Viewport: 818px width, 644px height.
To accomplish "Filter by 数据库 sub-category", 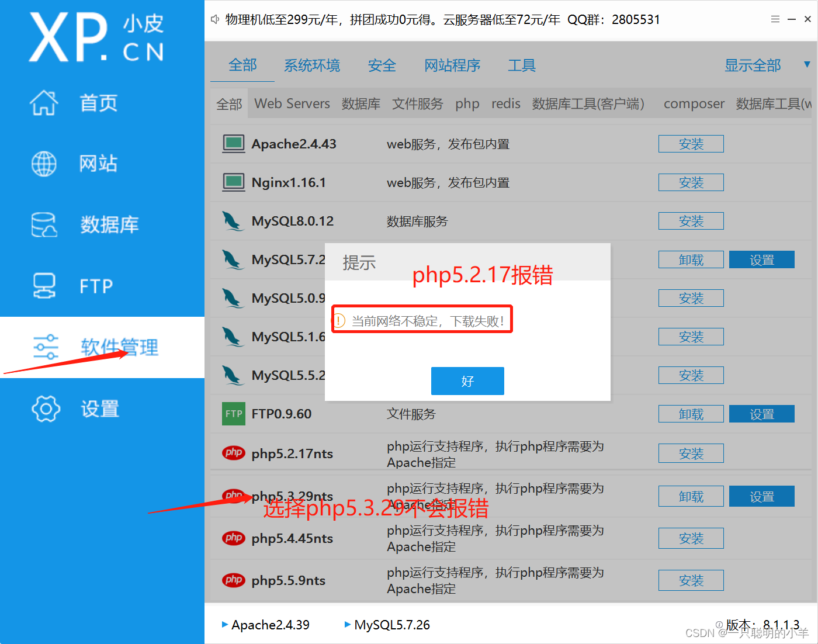I will click(x=361, y=104).
